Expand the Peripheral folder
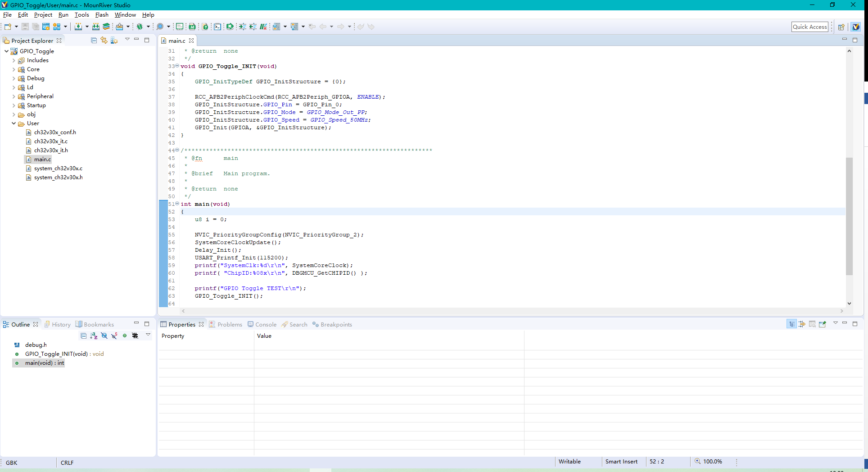The image size is (868, 472). (x=14, y=96)
